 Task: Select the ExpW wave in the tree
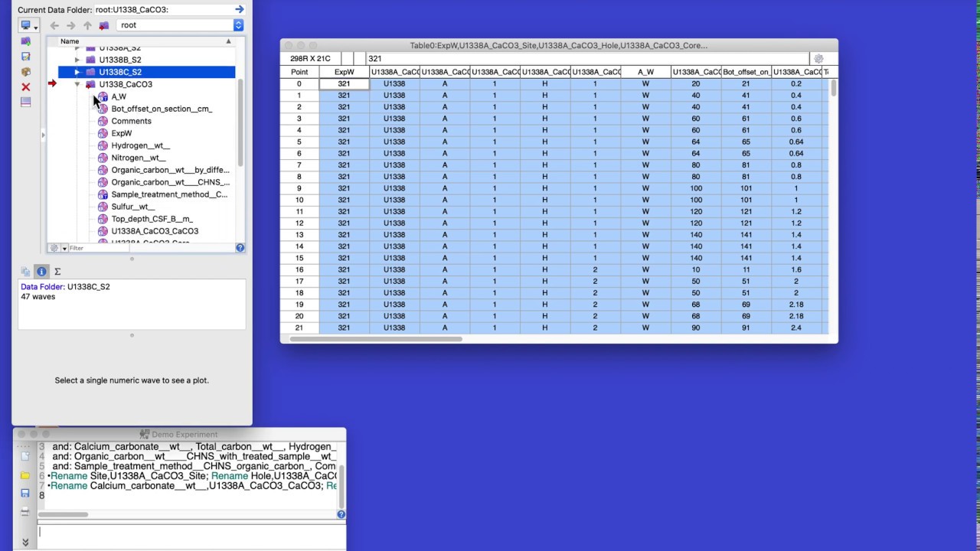(x=122, y=133)
